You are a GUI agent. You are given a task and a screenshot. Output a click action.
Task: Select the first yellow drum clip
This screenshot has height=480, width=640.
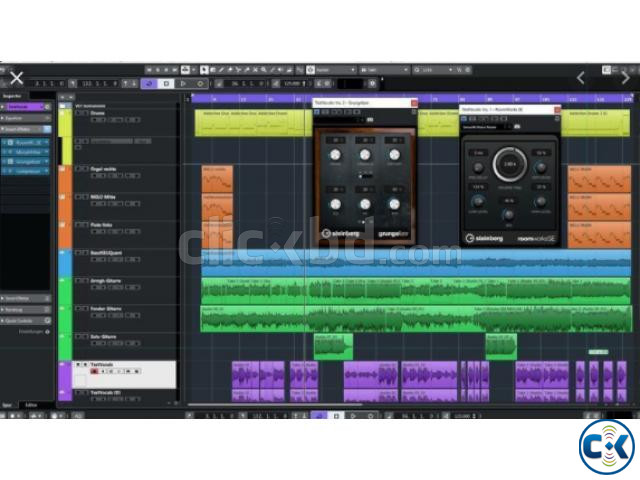pos(253,123)
